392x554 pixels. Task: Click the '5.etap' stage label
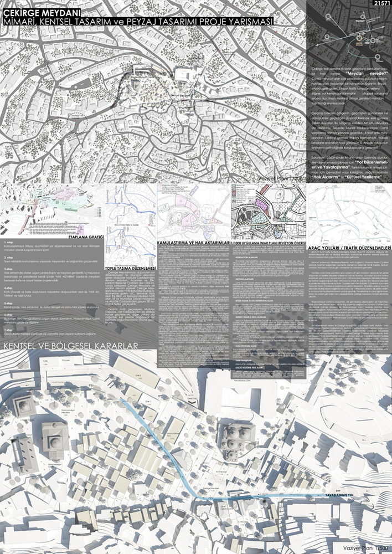8,304
